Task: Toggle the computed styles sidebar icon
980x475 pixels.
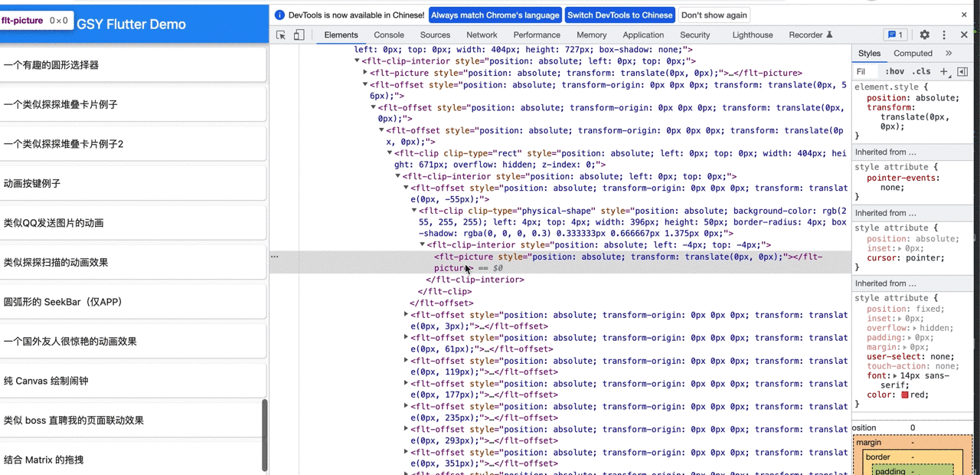Action: 962,71
